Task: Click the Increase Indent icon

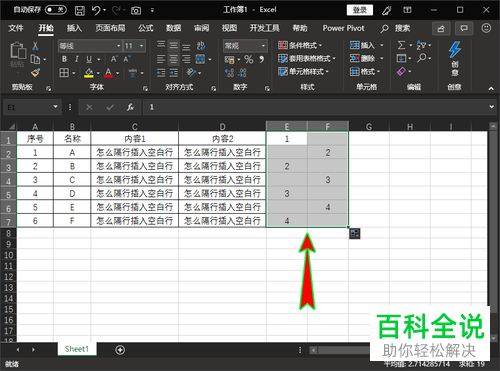Action: 174,73
